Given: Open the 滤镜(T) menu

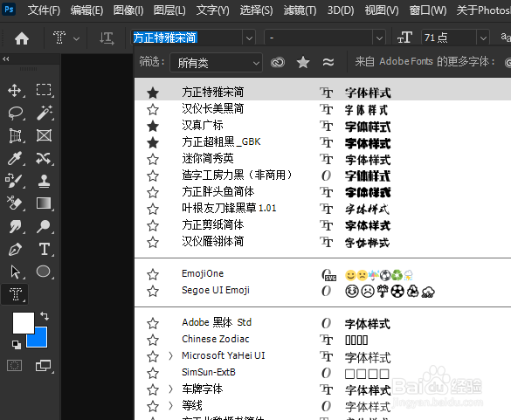Looking at the screenshot, I should 300,10.
